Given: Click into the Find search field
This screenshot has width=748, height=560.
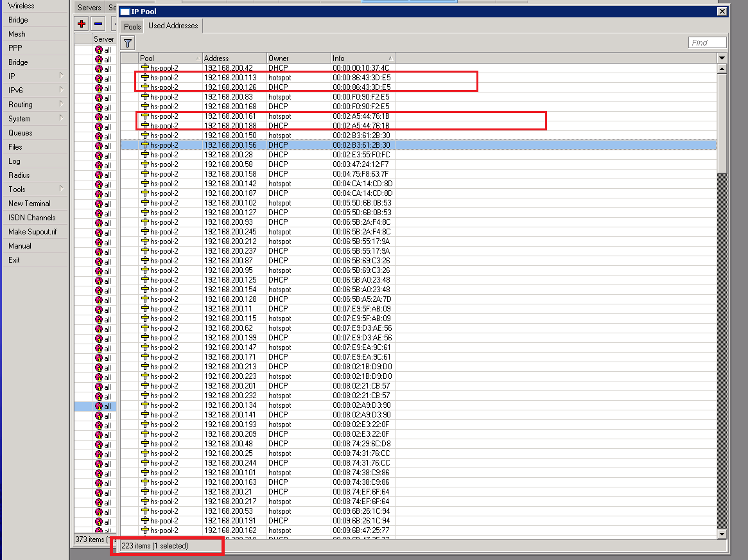Looking at the screenshot, I should [x=708, y=42].
